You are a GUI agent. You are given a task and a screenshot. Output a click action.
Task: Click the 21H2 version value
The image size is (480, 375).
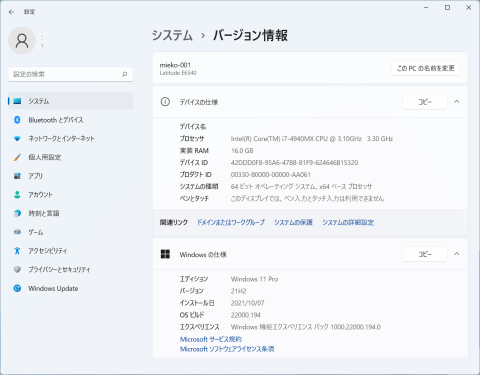238,291
